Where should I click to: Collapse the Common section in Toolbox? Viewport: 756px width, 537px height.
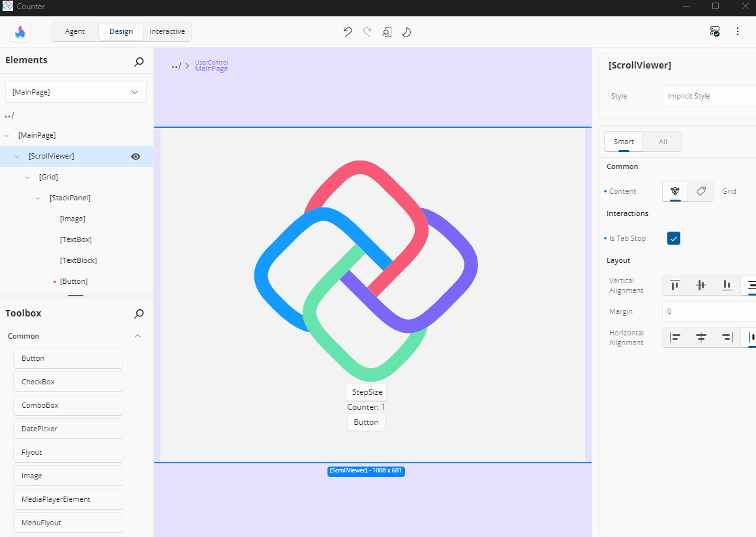tap(138, 336)
